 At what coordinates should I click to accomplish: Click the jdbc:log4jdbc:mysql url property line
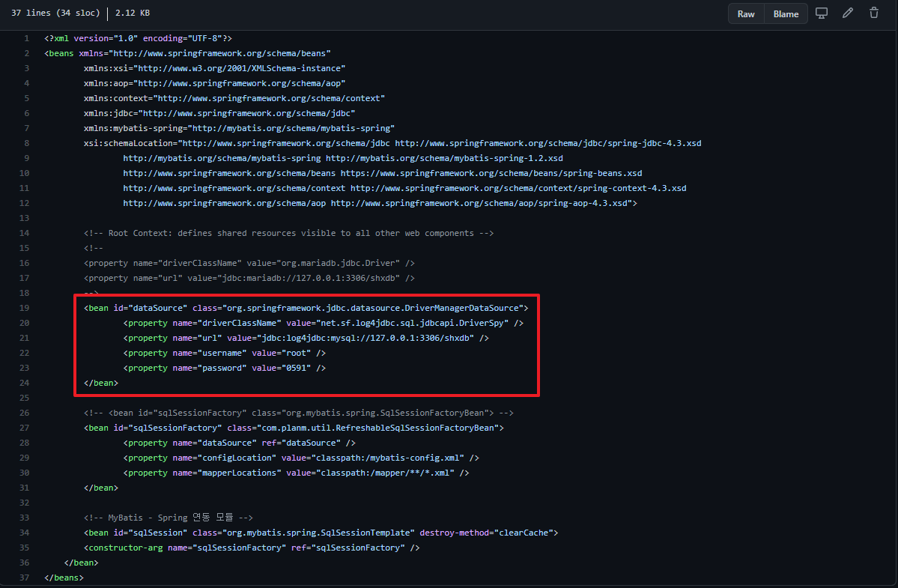click(x=306, y=339)
